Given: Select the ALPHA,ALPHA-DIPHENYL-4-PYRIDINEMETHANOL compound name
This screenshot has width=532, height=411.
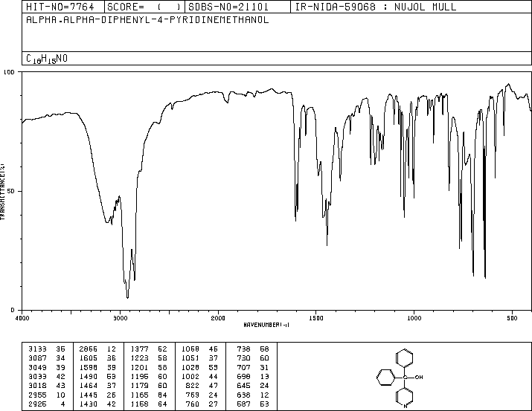Looking at the screenshot, I should (x=147, y=19).
